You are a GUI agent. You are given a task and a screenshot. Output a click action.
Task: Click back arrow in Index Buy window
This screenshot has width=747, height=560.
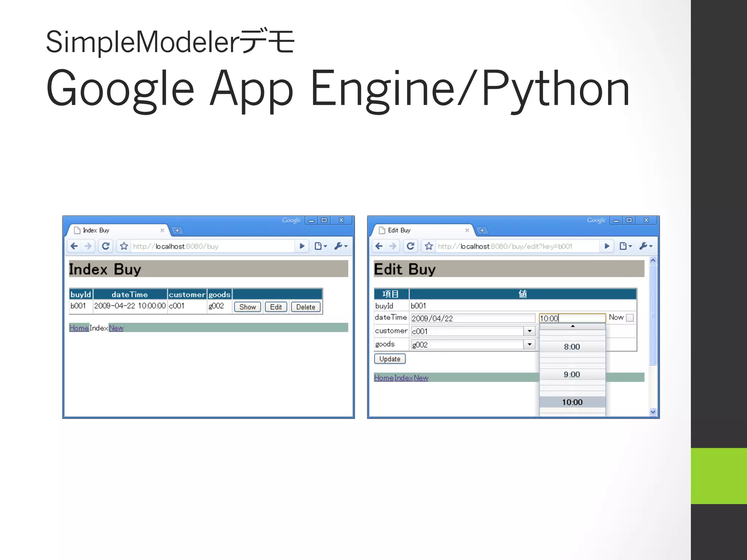point(74,246)
